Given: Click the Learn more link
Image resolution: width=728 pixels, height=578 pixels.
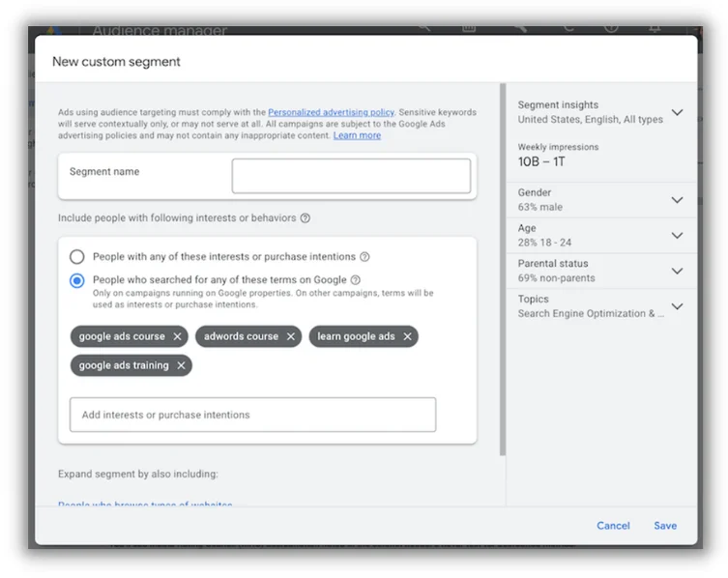Looking at the screenshot, I should pos(357,135).
